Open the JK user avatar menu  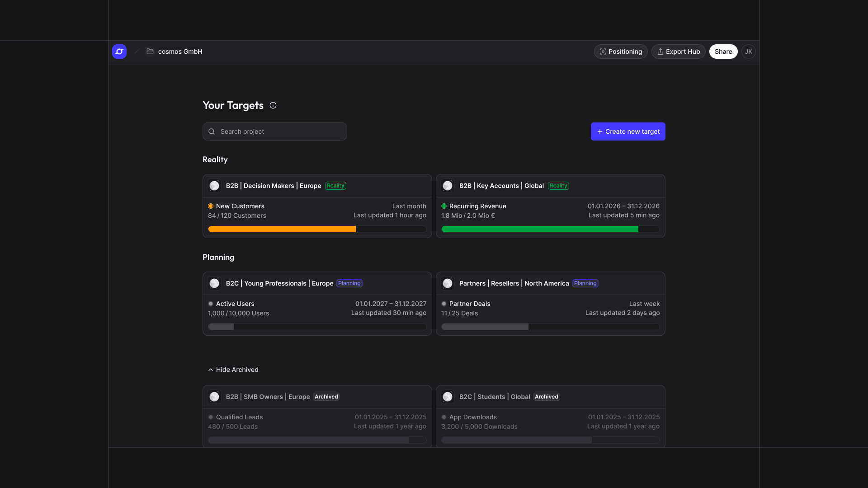[749, 52]
